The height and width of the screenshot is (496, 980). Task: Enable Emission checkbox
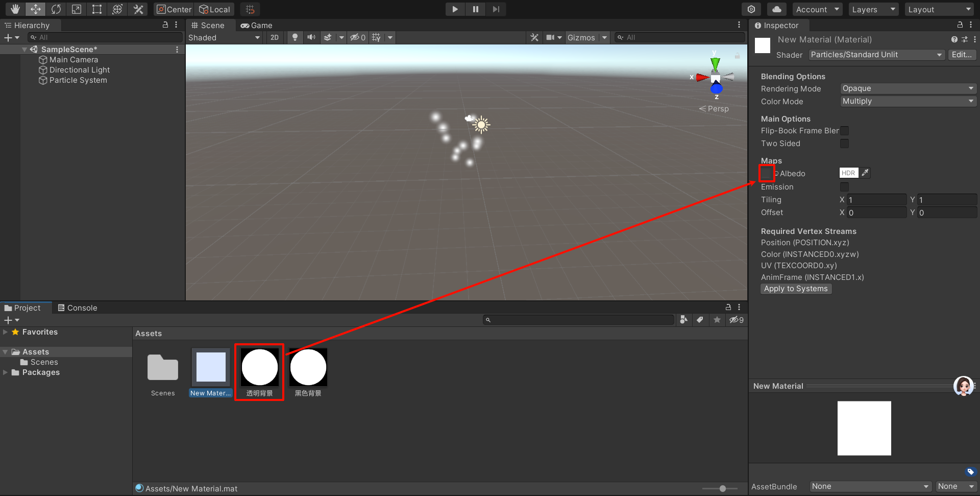[x=845, y=187]
